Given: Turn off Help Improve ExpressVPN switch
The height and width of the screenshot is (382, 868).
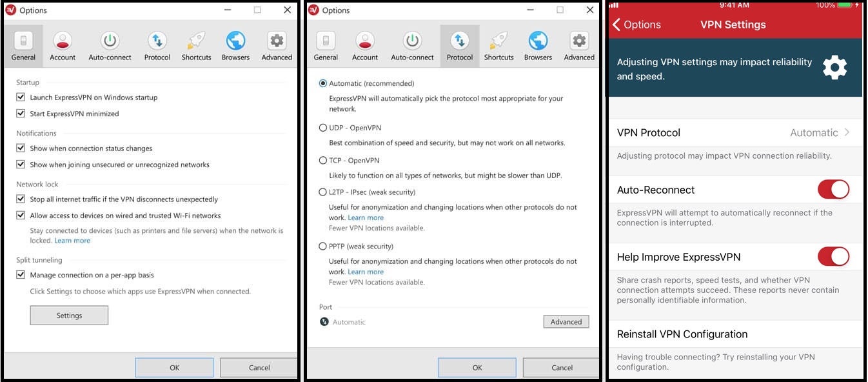Looking at the screenshot, I should point(833,257).
